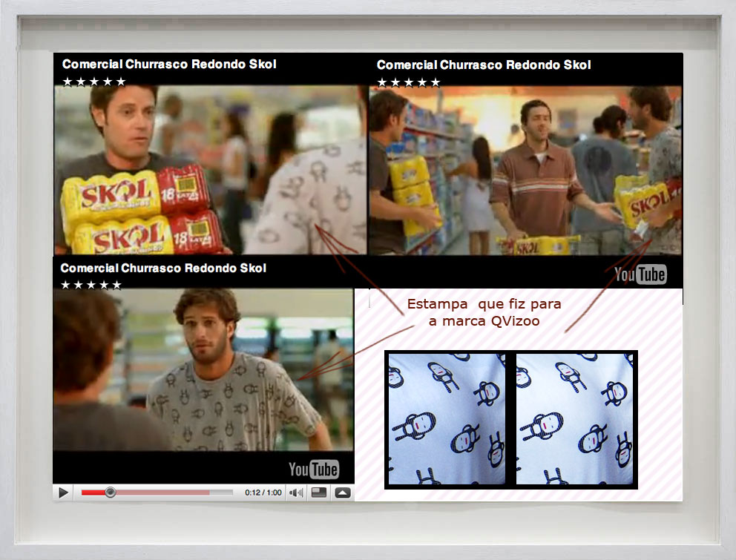Click the 0:12 / 1:00 time display
The width and height of the screenshot is (736, 560).
pyautogui.click(x=263, y=493)
